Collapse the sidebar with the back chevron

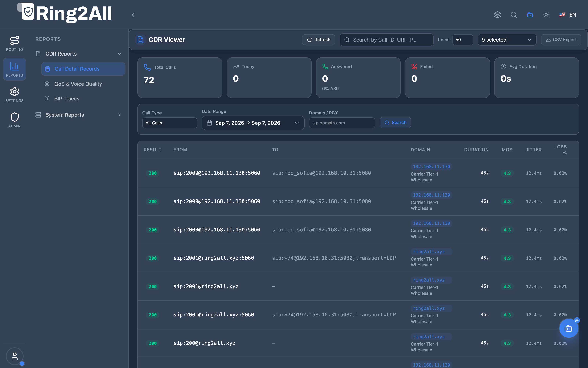pyautogui.click(x=133, y=15)
